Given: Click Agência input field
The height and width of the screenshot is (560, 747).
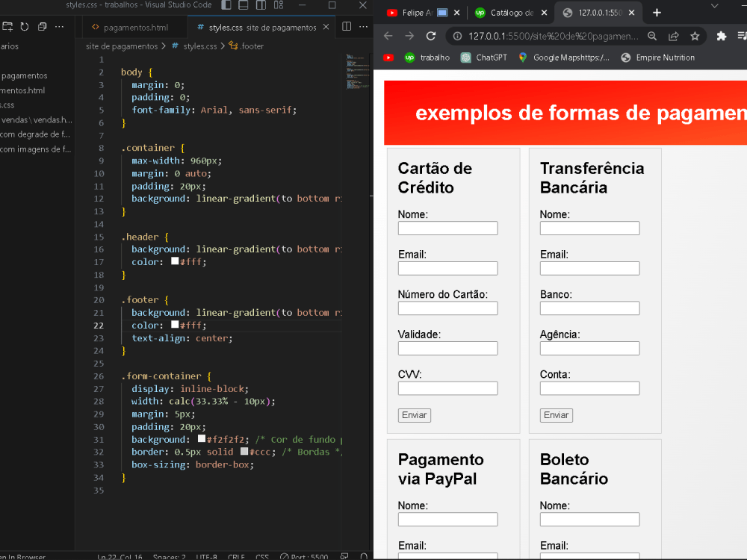Looking at the screenshot, I should (590, 348).
